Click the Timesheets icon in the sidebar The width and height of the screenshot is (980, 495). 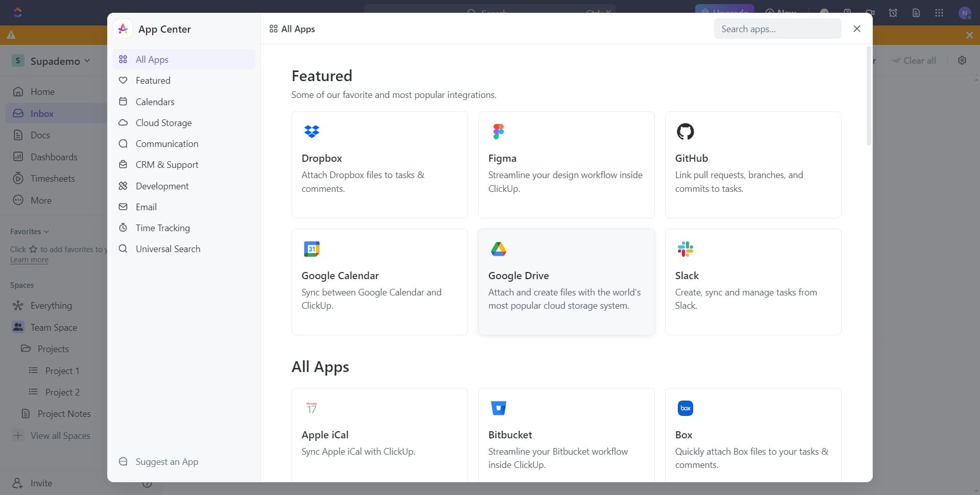18,178
